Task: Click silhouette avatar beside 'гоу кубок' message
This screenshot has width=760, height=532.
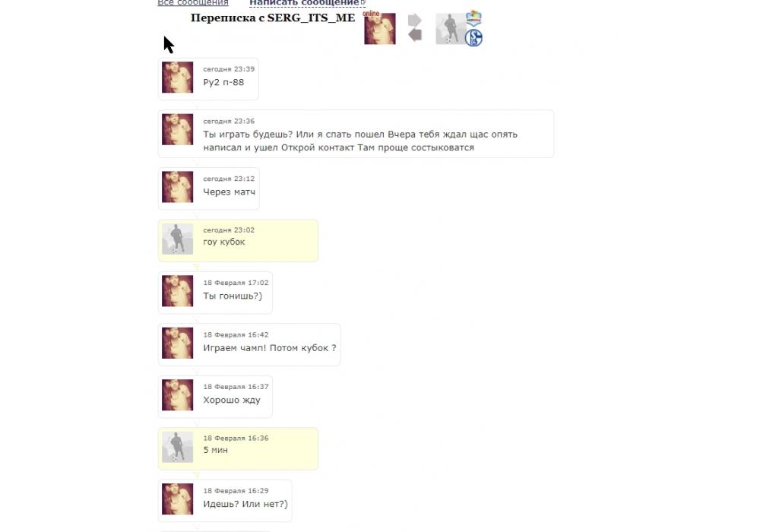Action: 177,239
